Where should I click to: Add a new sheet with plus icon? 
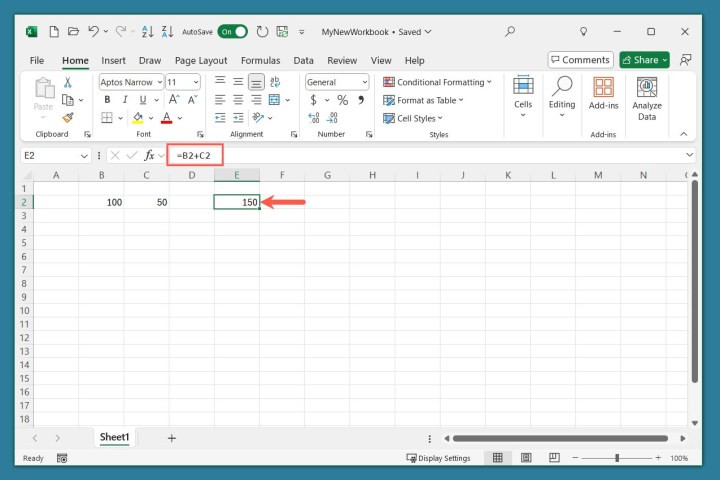[x=171, y=438]
